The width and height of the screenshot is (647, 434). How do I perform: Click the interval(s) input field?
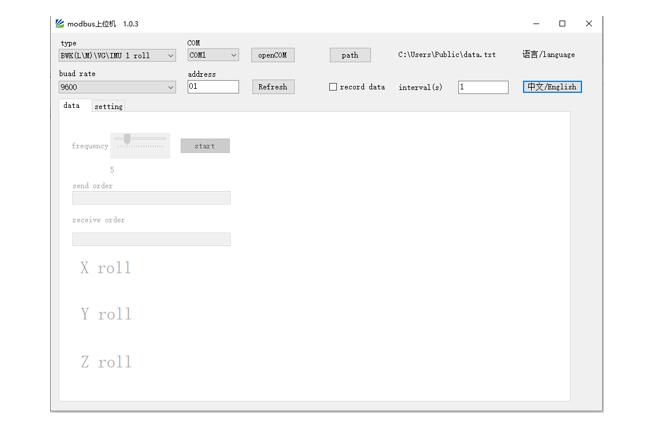click(483, 87)
